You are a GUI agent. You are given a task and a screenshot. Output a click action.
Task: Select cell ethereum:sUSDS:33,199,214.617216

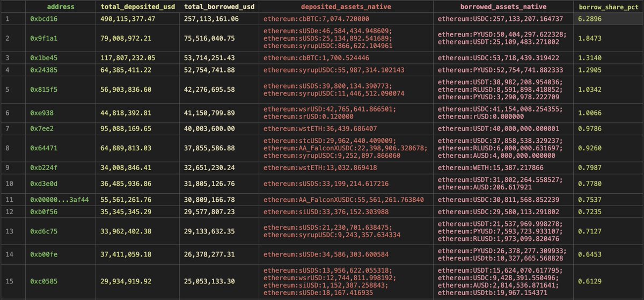click(326, 184)
